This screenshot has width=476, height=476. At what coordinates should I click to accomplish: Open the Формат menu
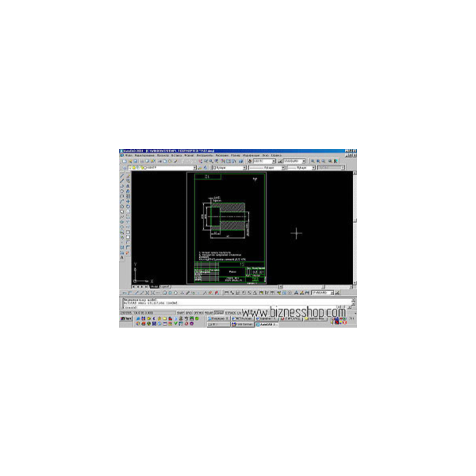click(x=189, y=155)
